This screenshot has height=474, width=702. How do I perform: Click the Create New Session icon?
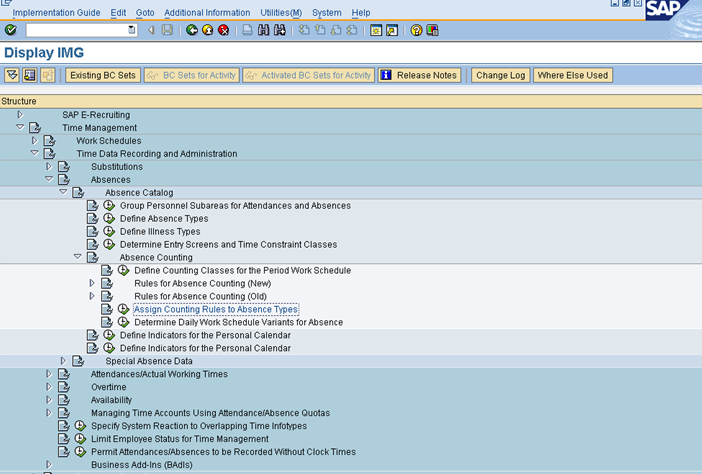[376, 30]
